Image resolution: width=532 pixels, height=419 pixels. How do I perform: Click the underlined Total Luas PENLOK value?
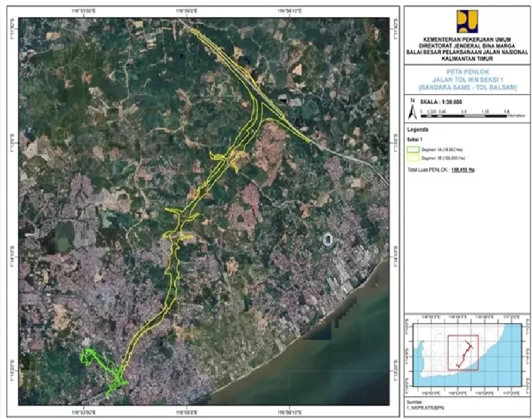click(463, 170)
